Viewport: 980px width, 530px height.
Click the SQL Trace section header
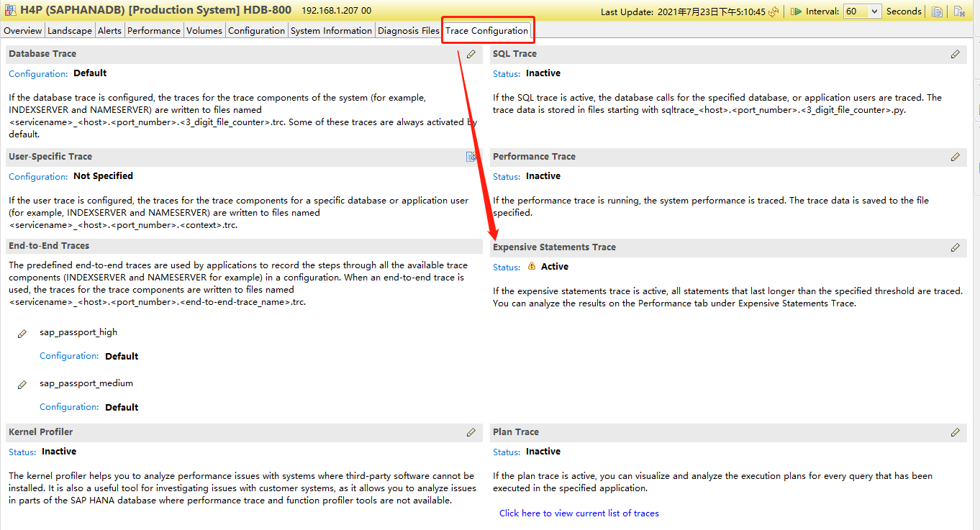[514, 54]
